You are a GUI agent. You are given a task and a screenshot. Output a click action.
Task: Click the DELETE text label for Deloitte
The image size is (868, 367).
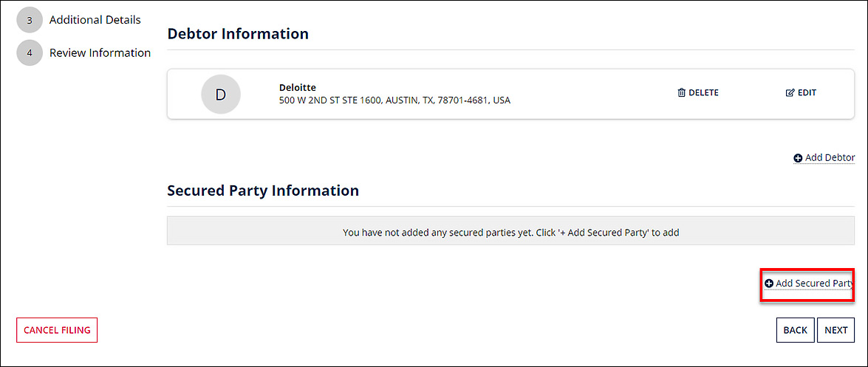(703, 93)
